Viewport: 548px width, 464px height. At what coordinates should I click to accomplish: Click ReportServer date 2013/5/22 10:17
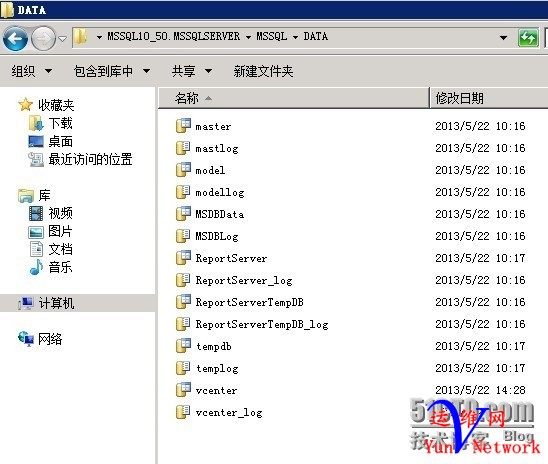click(480, 258)
